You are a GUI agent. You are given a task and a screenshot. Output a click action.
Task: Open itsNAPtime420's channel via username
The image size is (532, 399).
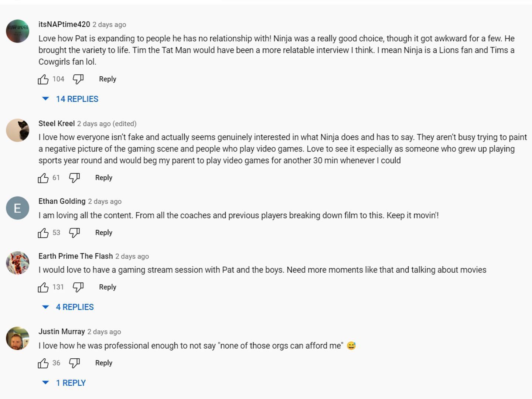[x=64, y=24]
